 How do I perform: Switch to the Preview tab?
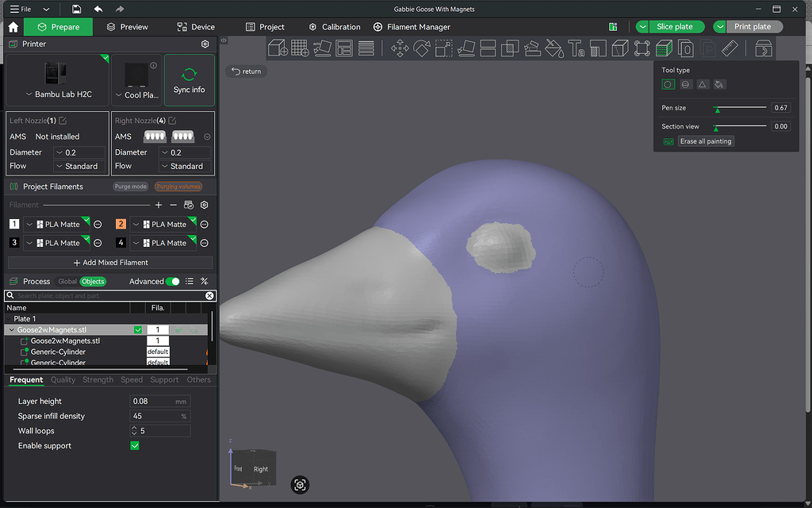pos(128,27)
